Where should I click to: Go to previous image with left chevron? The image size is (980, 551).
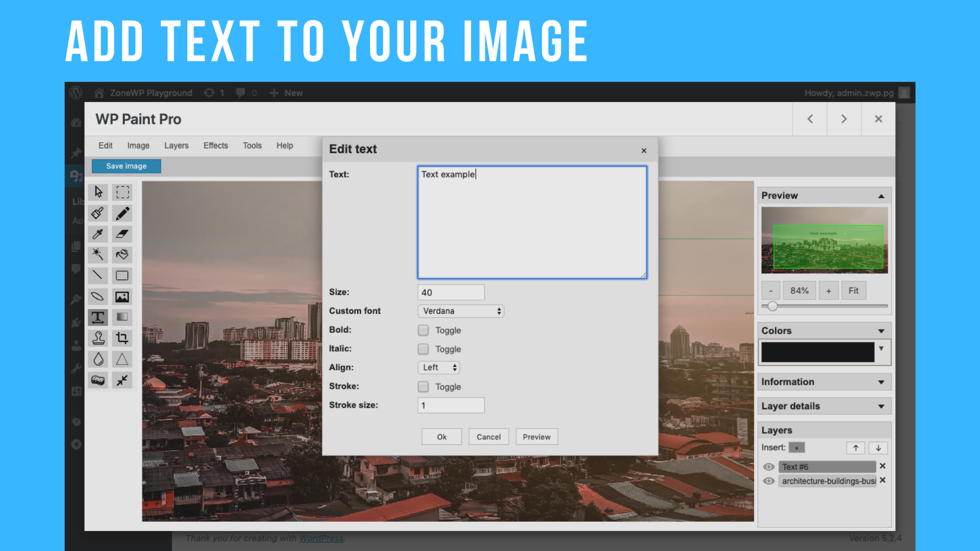(x=810, y=119)
